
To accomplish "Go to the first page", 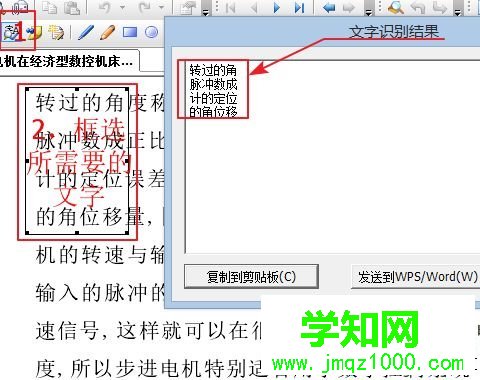I will [230, 7].
